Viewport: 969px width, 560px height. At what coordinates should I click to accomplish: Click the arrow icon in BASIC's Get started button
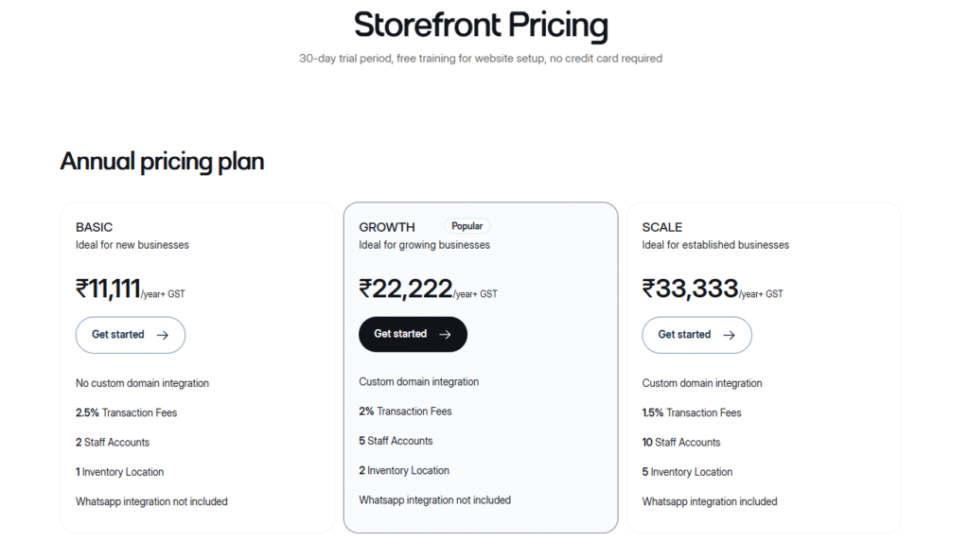163,335
